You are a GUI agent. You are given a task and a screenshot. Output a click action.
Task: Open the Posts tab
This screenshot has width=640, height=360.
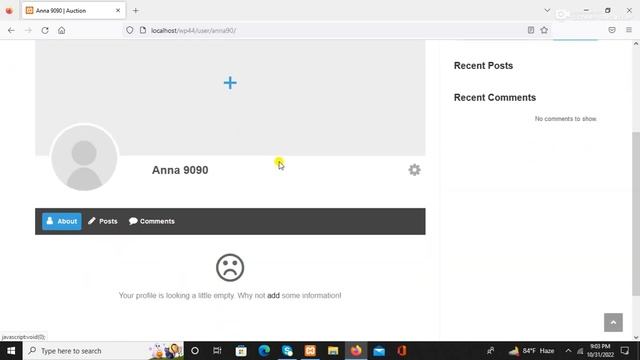click(x=103, y=221)
